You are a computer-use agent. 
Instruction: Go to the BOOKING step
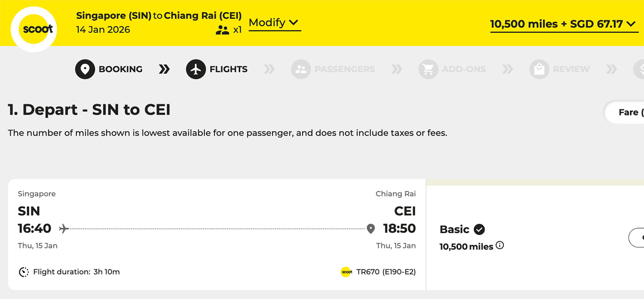[x=120, y=69]
